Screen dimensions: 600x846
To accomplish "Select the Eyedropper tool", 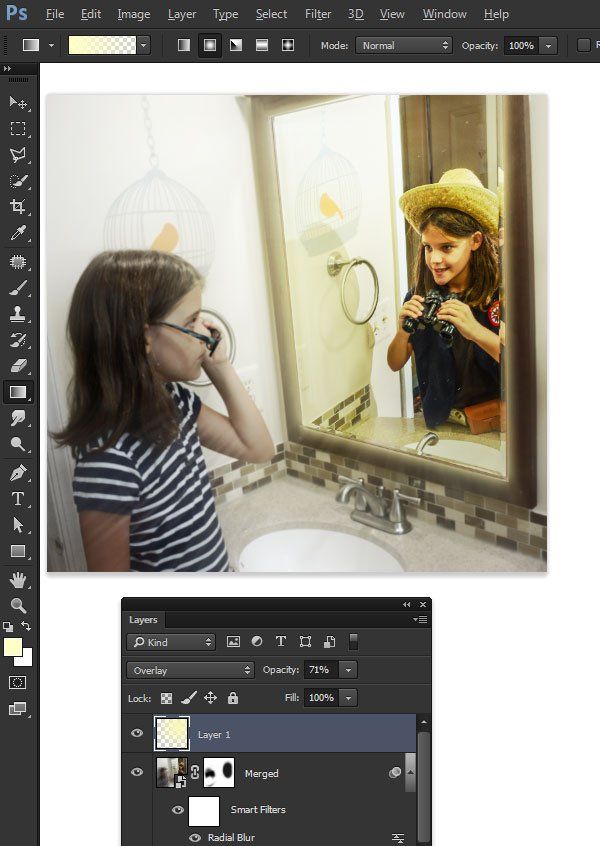I will [18, 233].
